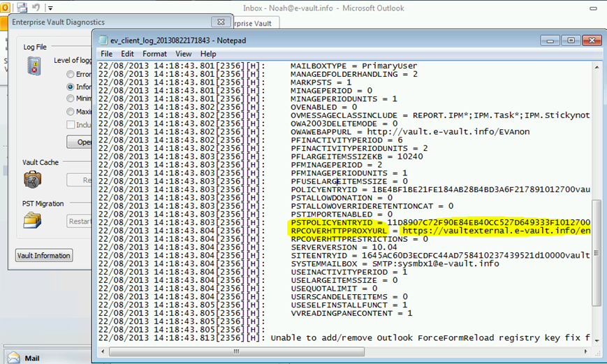Click the Notepad horizontal scrollbar right arrow
The height and width of the screenshot is (364, 607).
click(586, 351)
